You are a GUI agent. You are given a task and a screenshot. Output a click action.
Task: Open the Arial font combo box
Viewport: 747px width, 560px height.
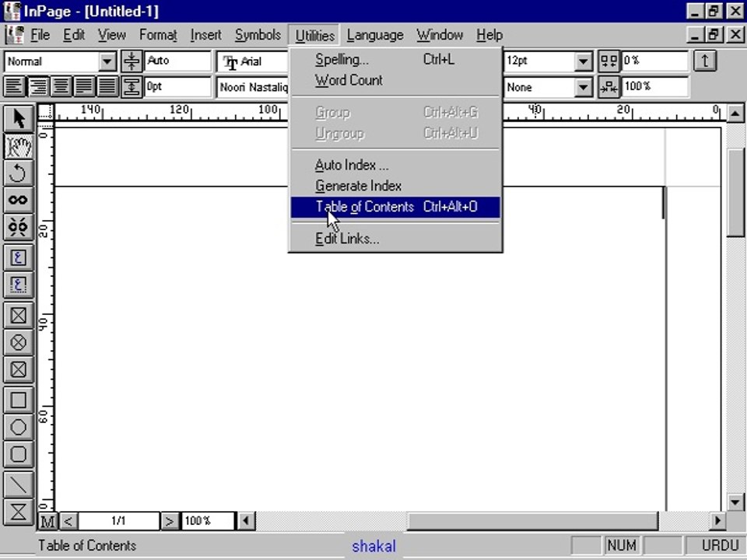(x=252, y=61)
